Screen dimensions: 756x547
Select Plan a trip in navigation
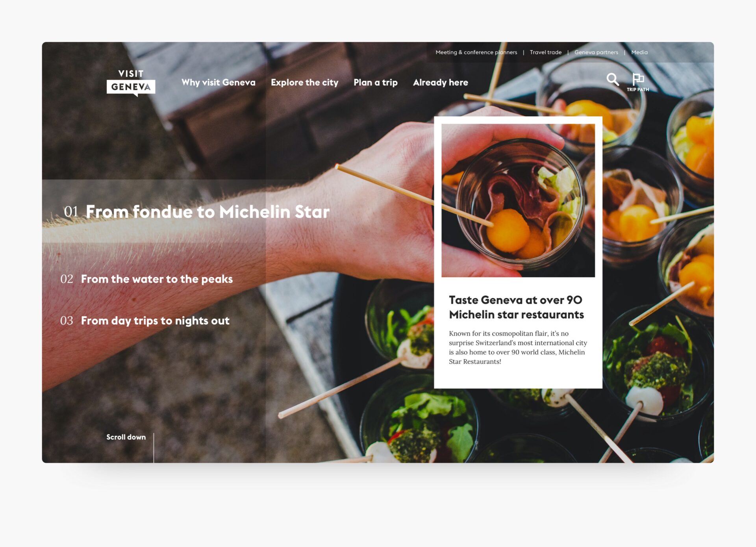[x=376, y=83]
